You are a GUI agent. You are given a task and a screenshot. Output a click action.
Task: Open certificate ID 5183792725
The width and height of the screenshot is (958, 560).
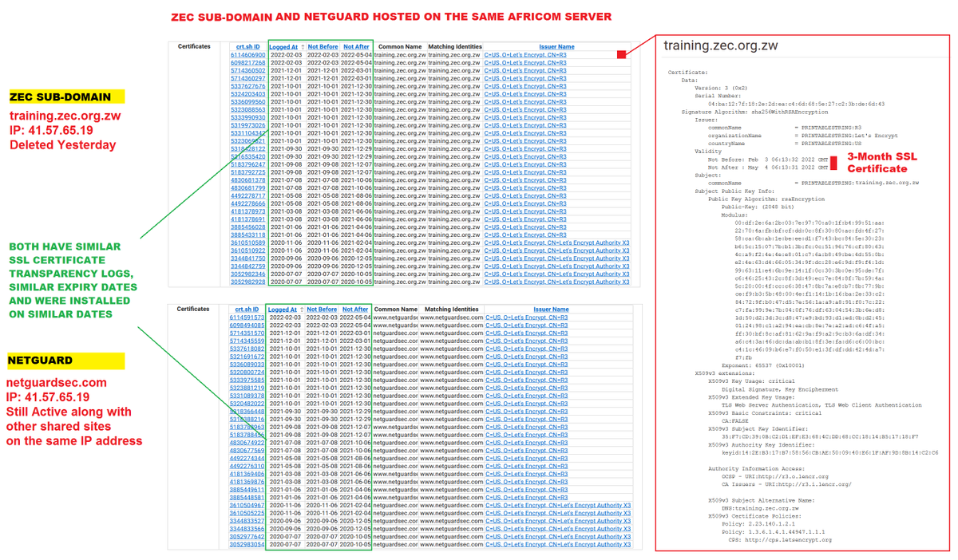click(247, 172)
